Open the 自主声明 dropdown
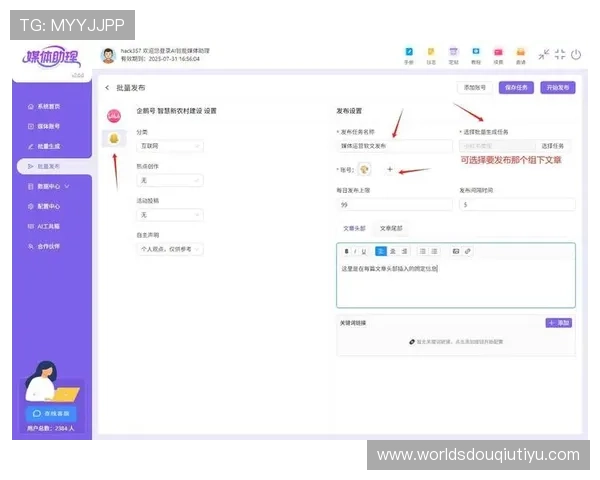600x480 pixels. [170, 249]
